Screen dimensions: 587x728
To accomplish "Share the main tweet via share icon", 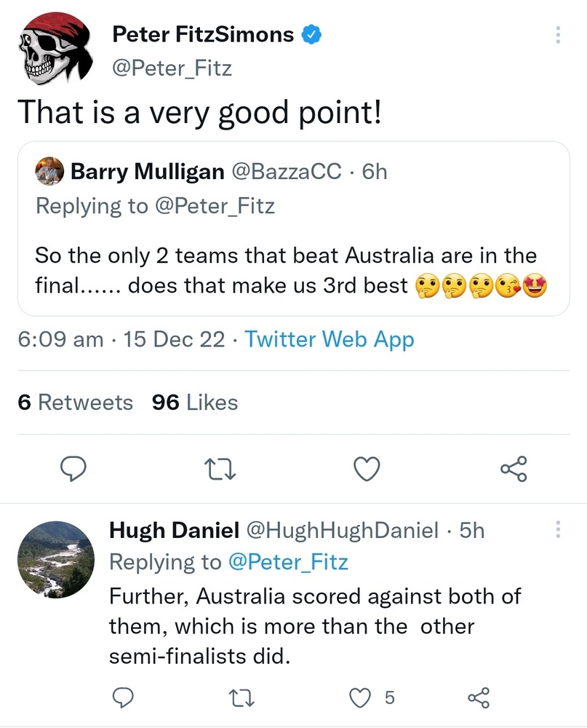I will 514,470.
